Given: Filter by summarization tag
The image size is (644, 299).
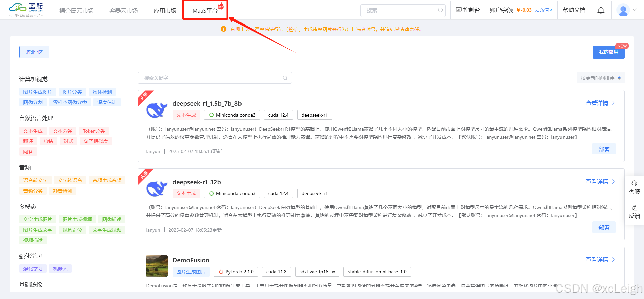Looking at the screenshot, I should coord(48,141).
